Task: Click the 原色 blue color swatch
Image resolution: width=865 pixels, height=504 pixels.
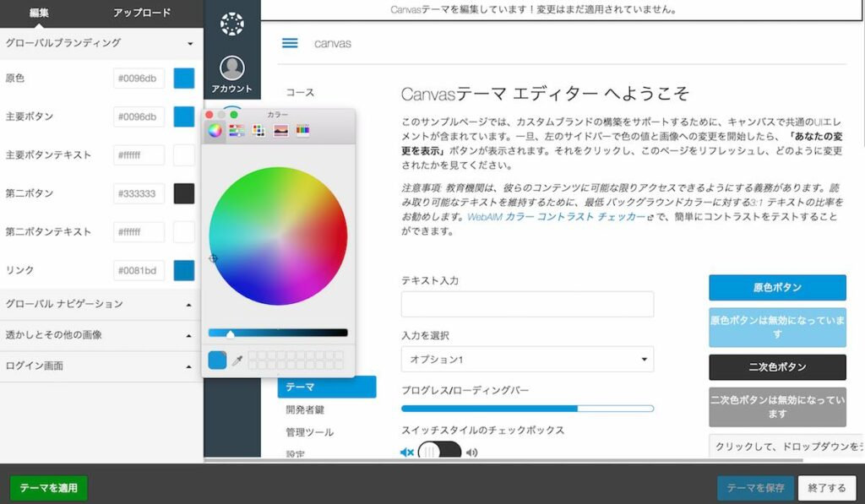Action: pos(184,79)
